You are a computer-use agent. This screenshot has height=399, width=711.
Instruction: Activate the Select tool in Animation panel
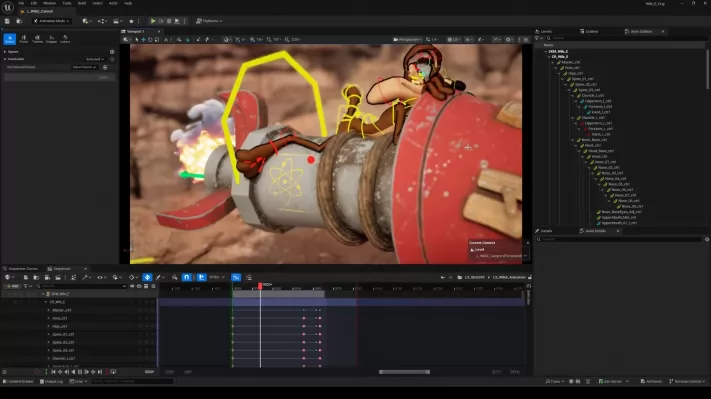pos(10,39)
